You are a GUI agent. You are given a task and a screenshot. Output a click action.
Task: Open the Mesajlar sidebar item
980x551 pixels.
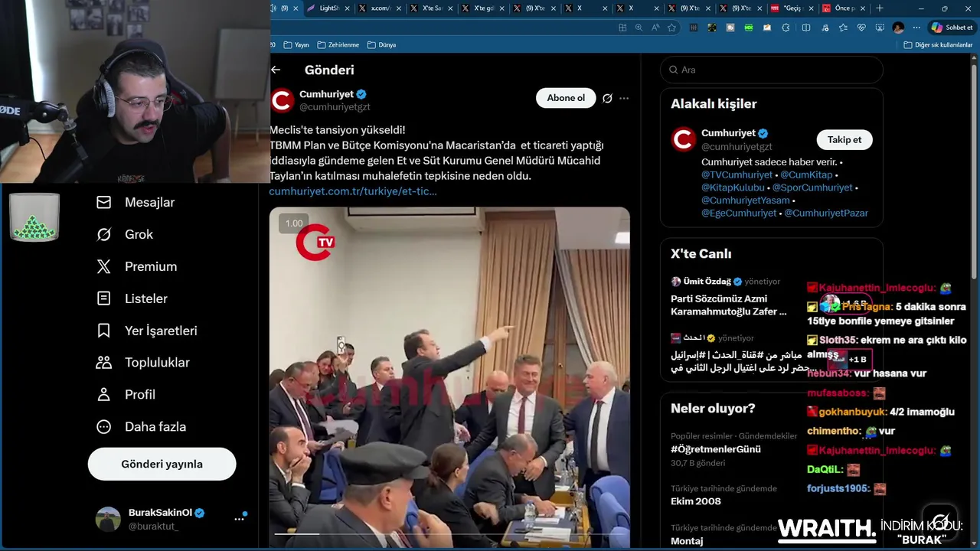[x=136, y=202]
